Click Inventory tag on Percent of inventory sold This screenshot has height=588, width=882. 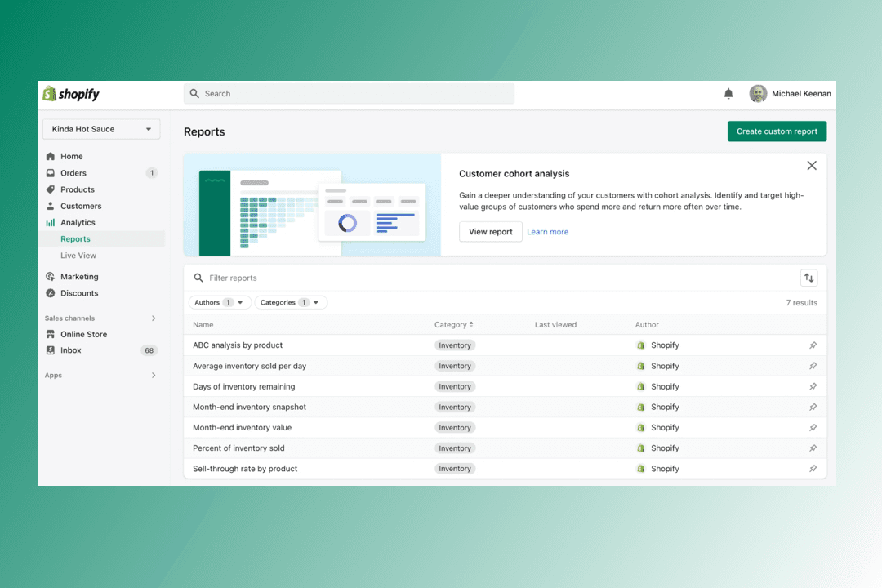[x=455, y=448]
